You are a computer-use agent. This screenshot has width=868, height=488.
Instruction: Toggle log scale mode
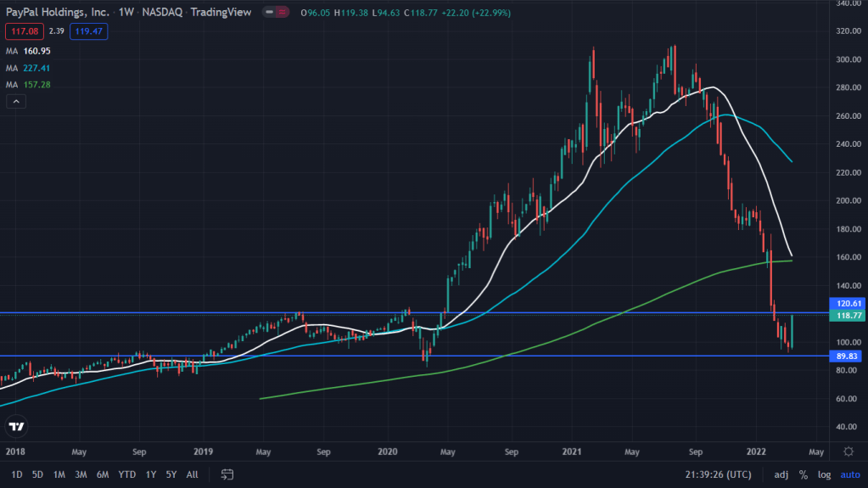point(824,474)
